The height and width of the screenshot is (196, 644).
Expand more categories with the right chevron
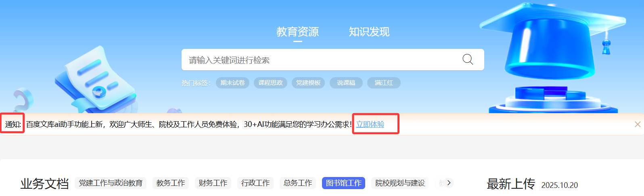click(449, 183)
